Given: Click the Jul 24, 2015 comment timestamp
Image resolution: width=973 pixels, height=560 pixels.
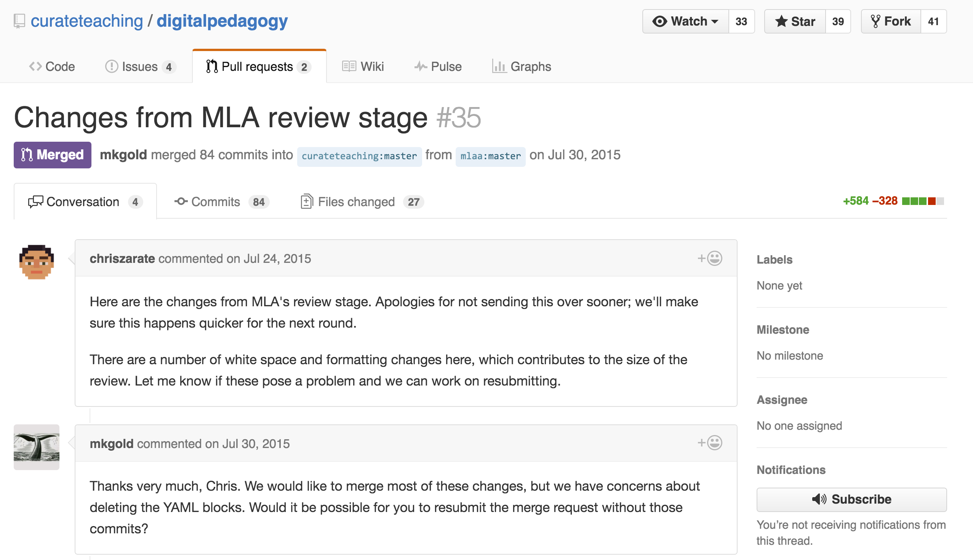Looking at the screenshot, I should click(277, 258).
